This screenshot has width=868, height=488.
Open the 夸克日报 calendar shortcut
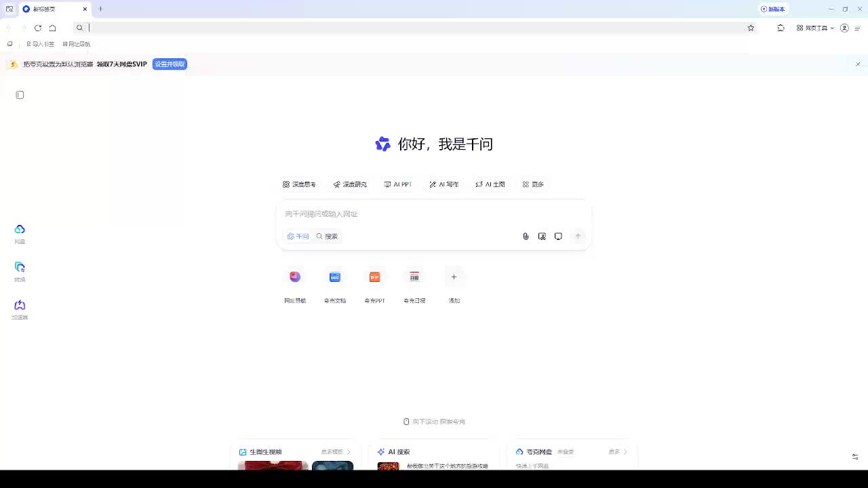click(414, 277)
